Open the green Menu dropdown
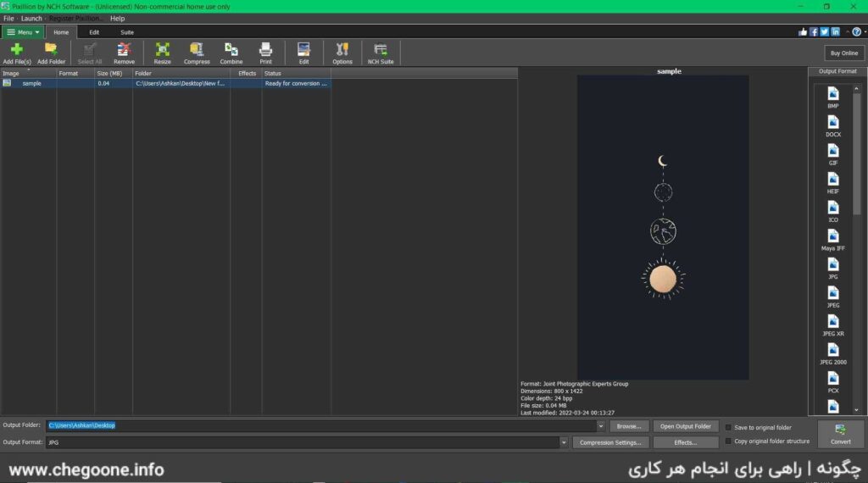Image resolution: width=868 pixels, height=483 pixels. (x=23, y=32)
